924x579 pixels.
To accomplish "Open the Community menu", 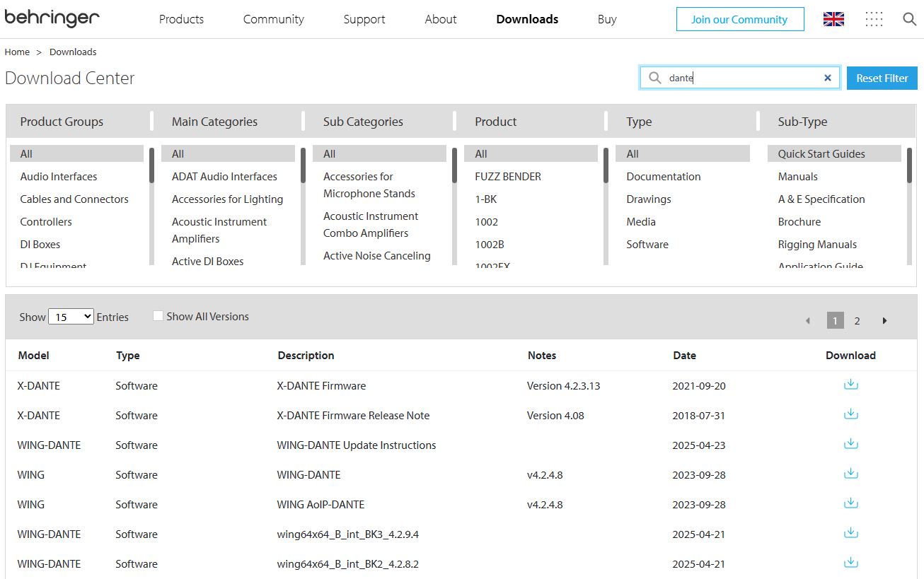I will (274, 19).
